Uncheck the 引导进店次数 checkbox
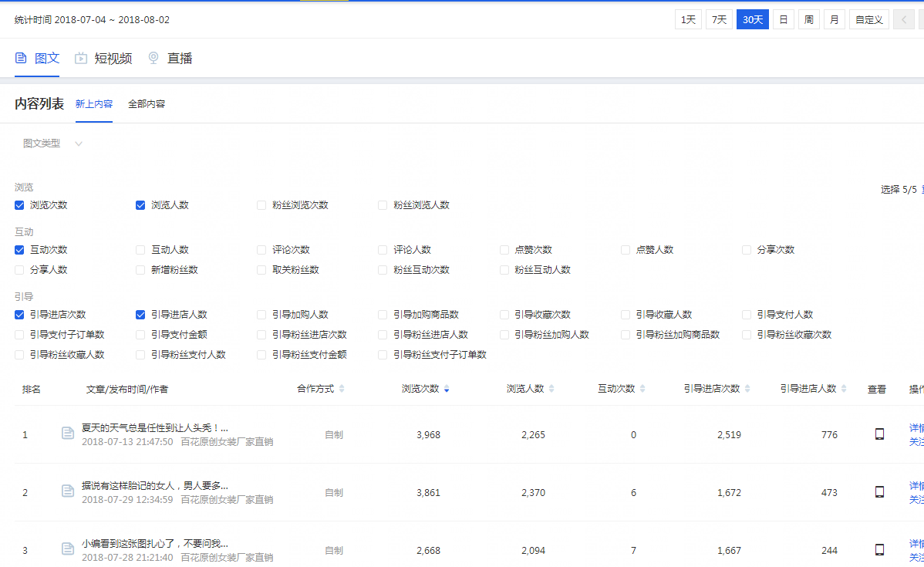924x567 pixels. point(19,315)
